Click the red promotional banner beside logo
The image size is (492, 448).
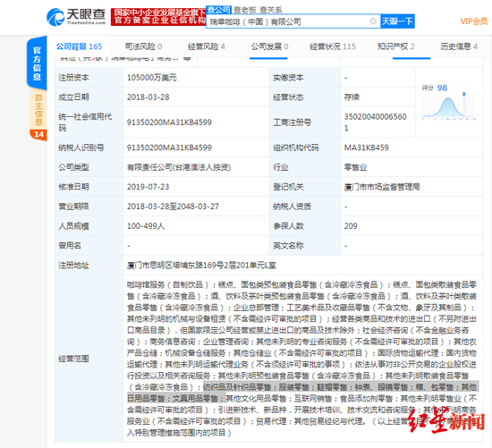click(158, 17)
